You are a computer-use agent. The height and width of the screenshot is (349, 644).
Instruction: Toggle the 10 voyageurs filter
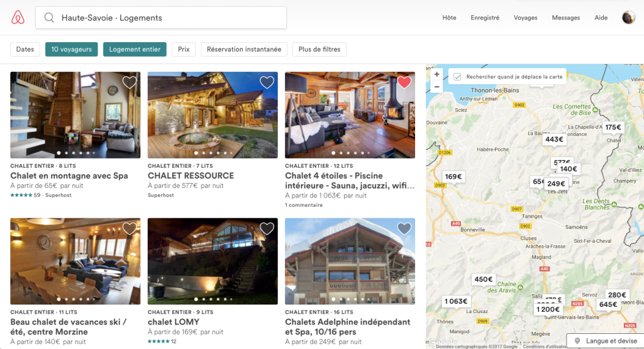(71, 49)
